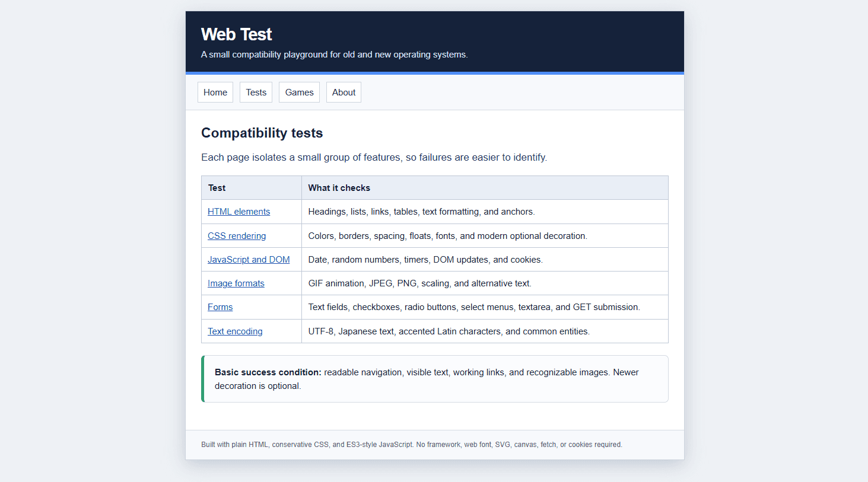Open the Tests navigation item
This screenshot has height=482, width=868.
click(x=256, y=92)
